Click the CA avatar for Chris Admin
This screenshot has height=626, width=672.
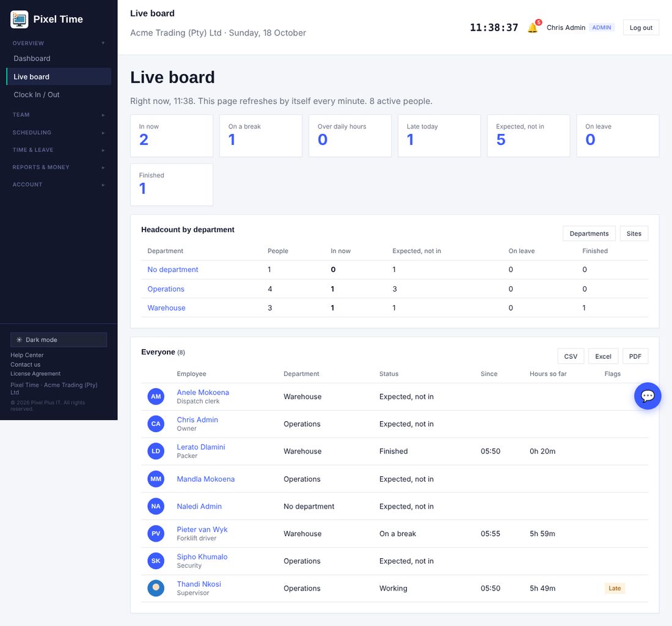pos(156,424)
